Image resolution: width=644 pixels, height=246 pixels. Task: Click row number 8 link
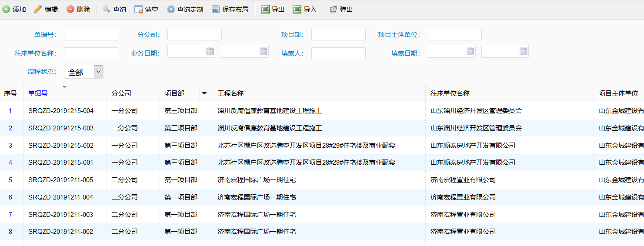10,232
